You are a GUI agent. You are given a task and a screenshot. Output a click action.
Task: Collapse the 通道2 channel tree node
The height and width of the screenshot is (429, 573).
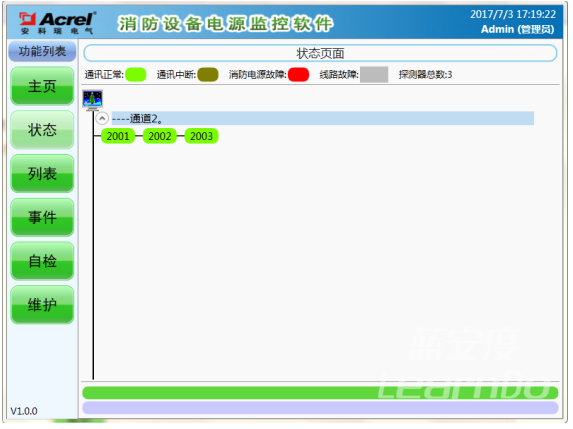102,118
